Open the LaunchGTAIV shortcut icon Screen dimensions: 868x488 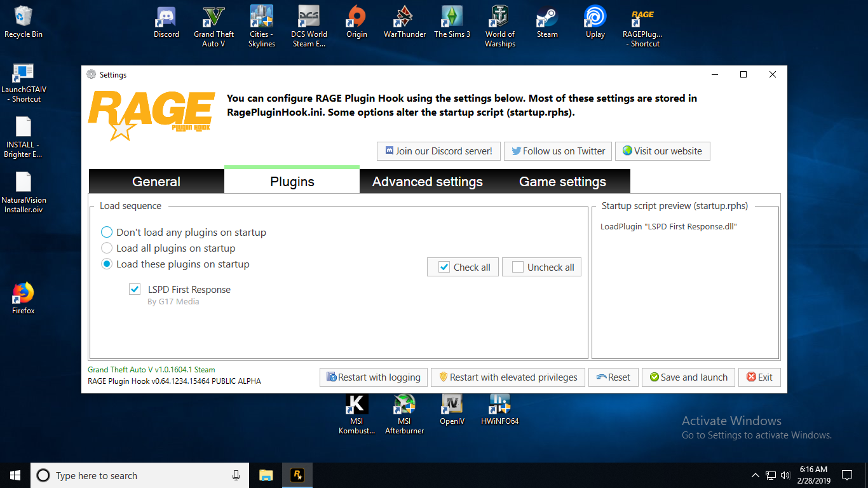click(24, 83)
